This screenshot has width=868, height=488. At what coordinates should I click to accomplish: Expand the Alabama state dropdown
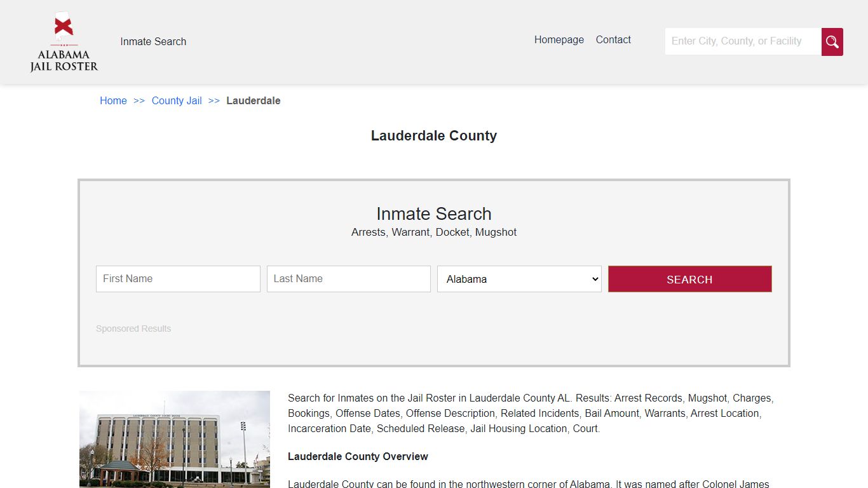coord(519,279)
